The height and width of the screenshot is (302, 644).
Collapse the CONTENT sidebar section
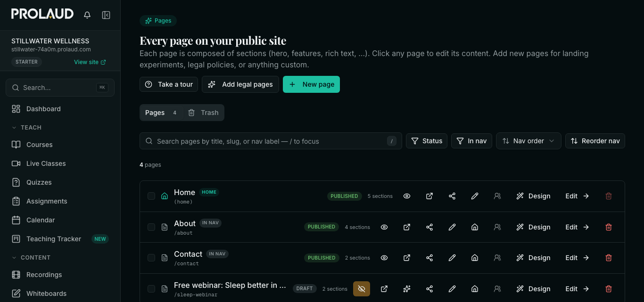pyautogui.click(x=31, y=258)
